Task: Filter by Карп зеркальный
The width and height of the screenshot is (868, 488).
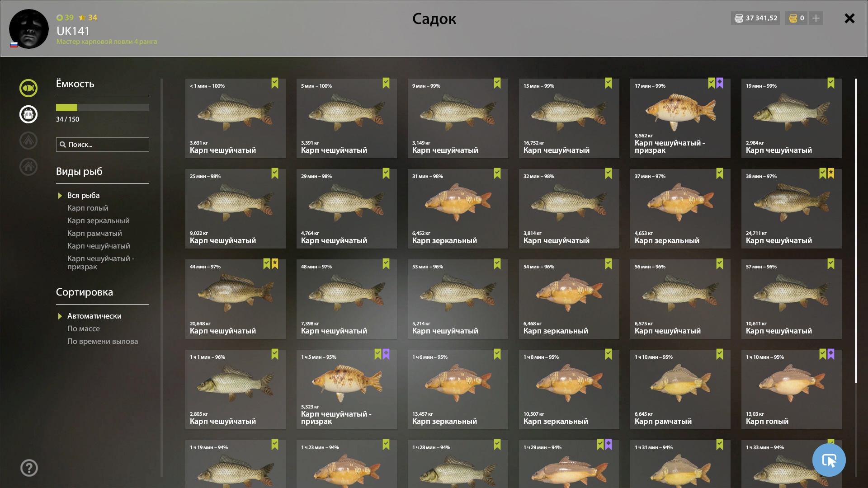Action: click(98, 221)
